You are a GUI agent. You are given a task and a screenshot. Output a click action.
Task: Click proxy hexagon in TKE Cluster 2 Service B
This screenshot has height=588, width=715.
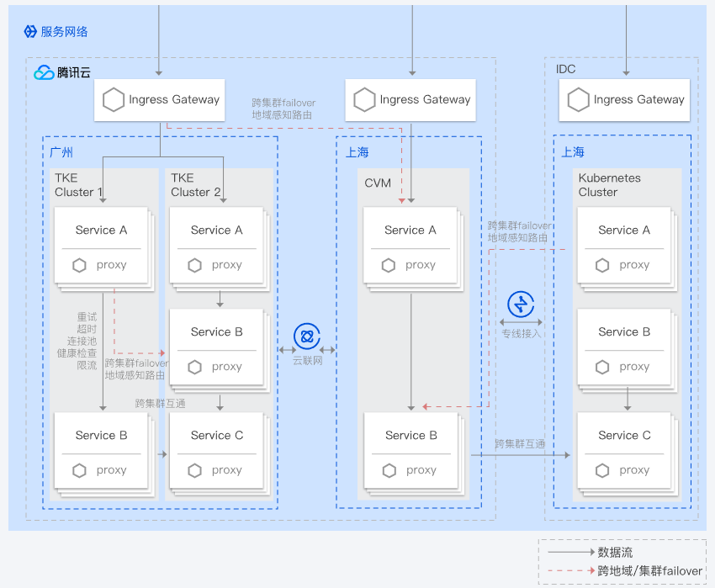click(194, 367)
